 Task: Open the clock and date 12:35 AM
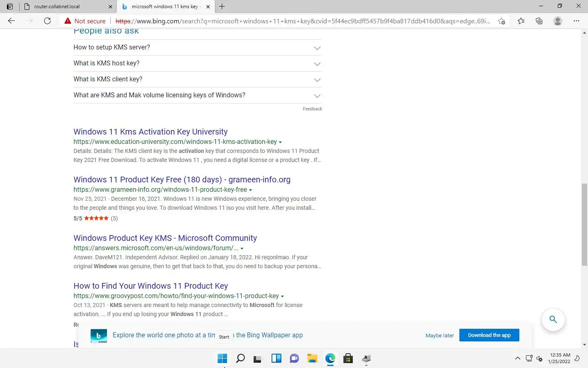[x=559, y=358]
